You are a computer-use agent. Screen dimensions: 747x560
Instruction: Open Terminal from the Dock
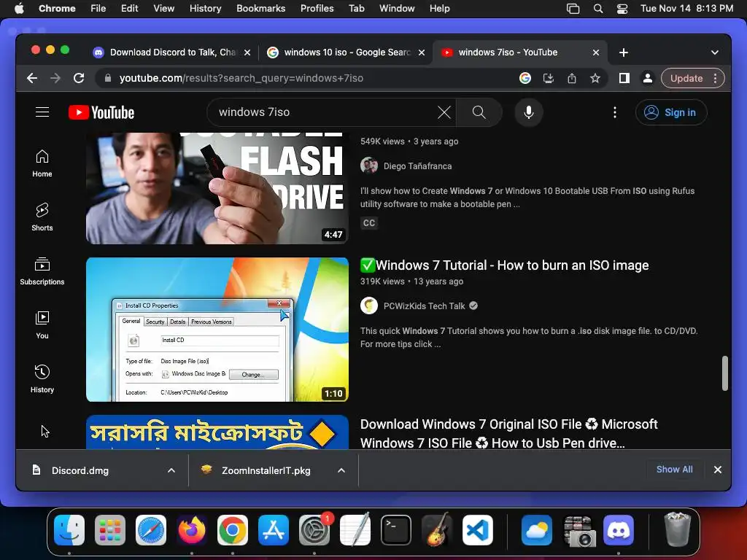tap(396, 530)
